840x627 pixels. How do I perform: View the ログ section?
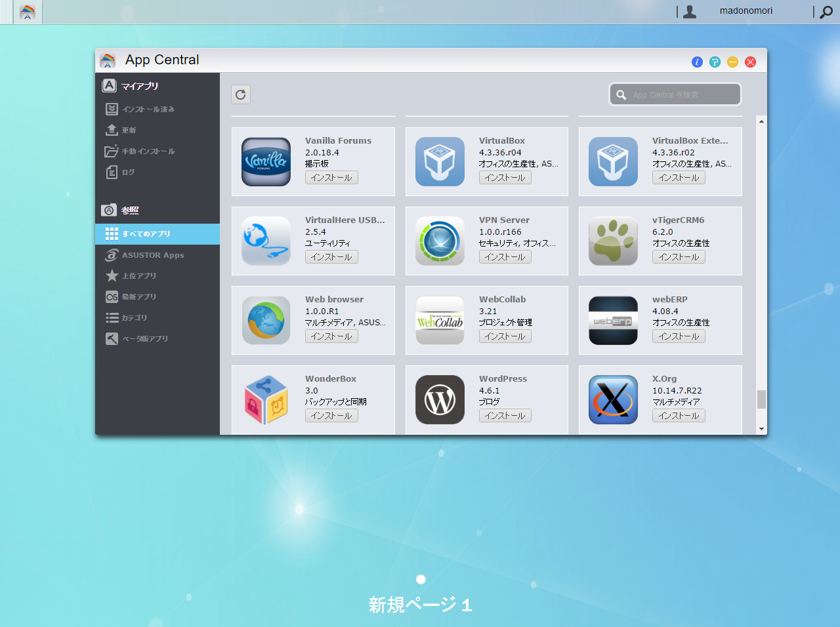click(127, 172)
